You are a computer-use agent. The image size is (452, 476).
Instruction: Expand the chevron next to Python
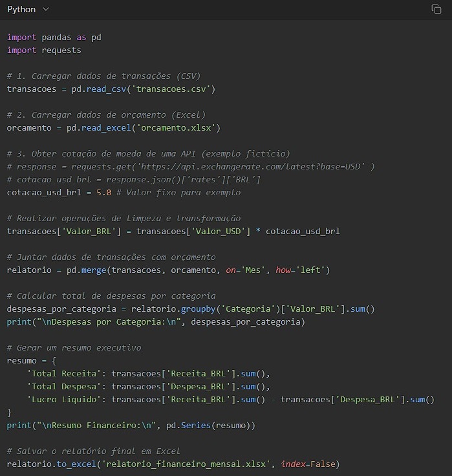[x=46, y=10]
